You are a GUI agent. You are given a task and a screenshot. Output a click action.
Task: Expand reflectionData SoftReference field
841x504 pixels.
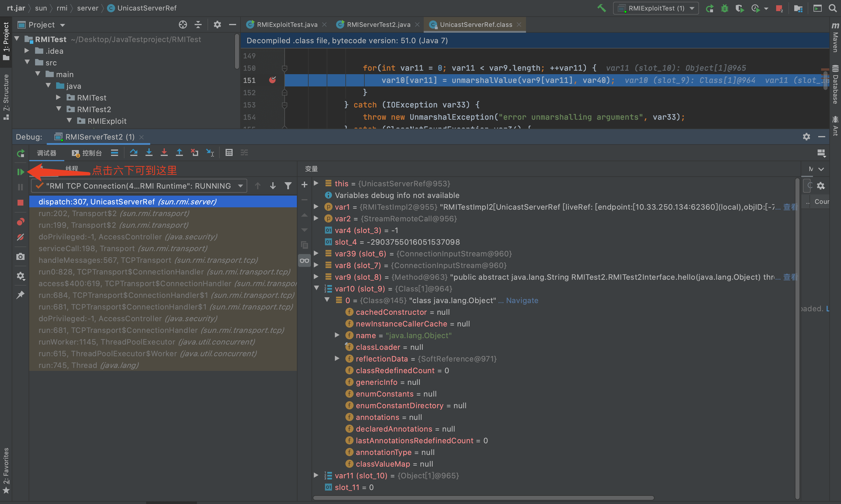pyautogui.click(x=337, y=359)
